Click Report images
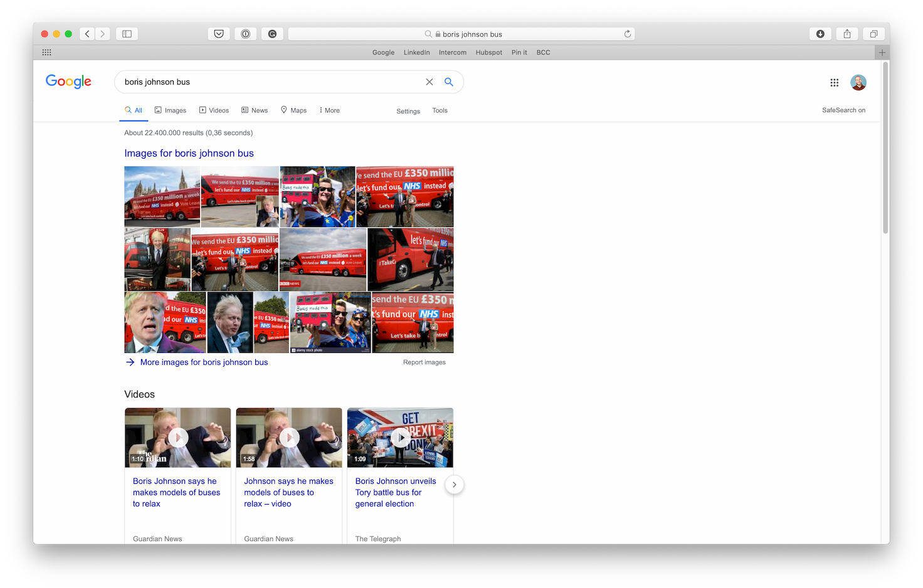The image size is (923, 588). click(x=424, y=362)
